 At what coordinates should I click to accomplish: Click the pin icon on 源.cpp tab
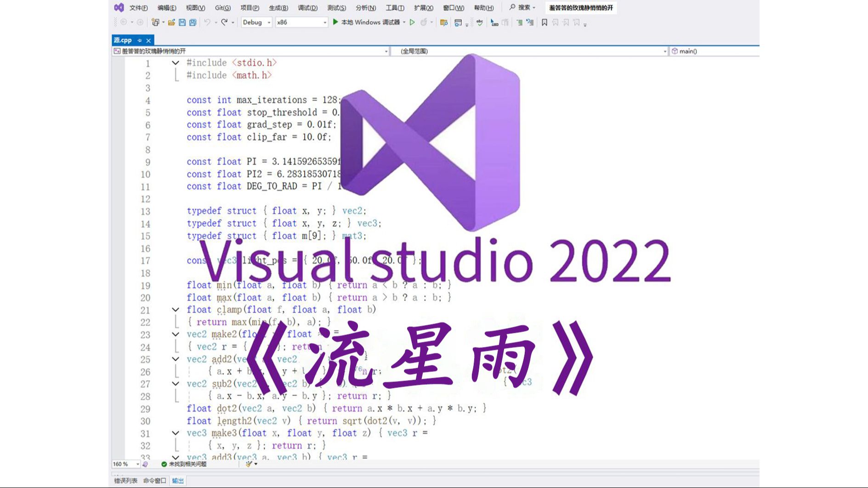tap(139, 40)
